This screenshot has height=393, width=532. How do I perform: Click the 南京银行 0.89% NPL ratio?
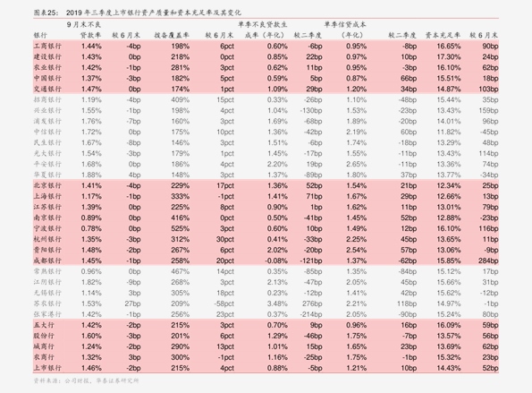[x=91, y=218]
